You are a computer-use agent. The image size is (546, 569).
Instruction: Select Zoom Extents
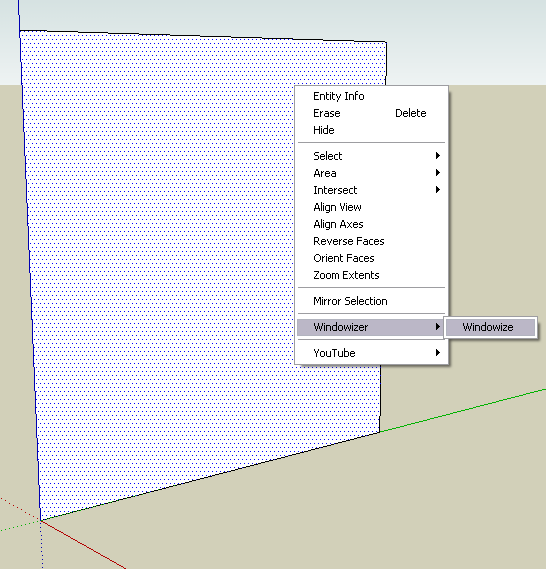click(x=371, y=275)
